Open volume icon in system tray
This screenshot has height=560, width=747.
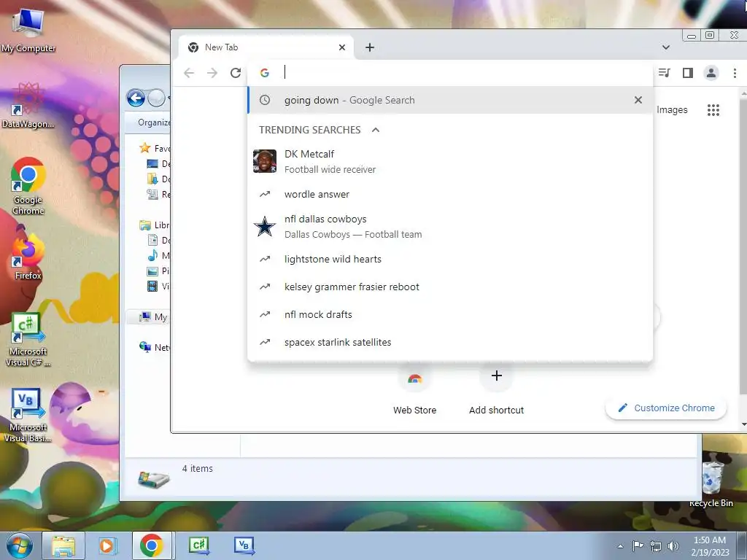coord(673,546)
